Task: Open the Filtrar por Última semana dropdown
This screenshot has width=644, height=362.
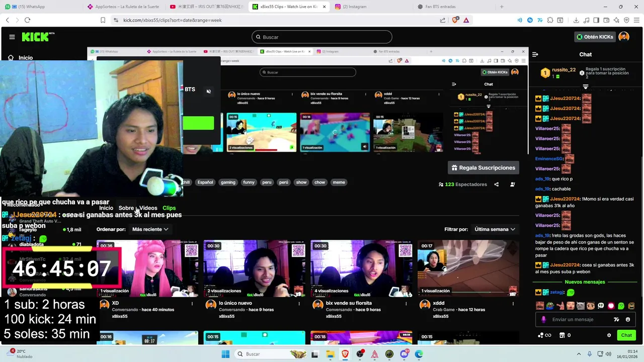Action: [x=495, y=229]
